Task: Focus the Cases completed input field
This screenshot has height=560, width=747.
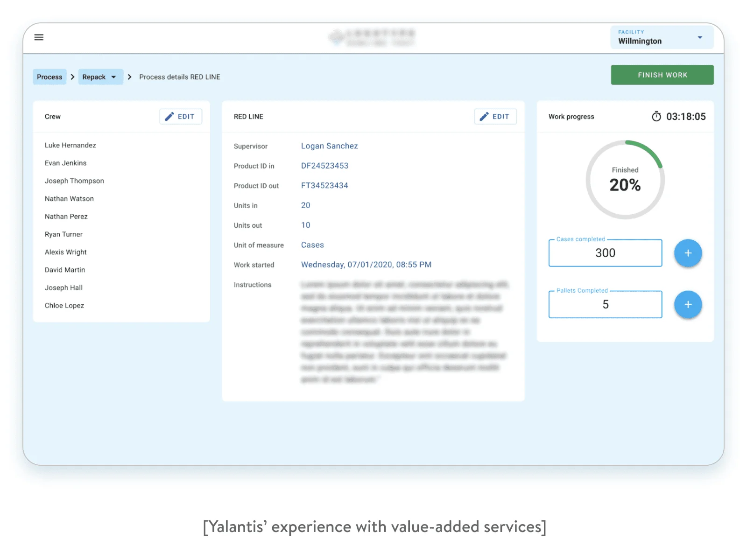Action: (x=605, y=253)
